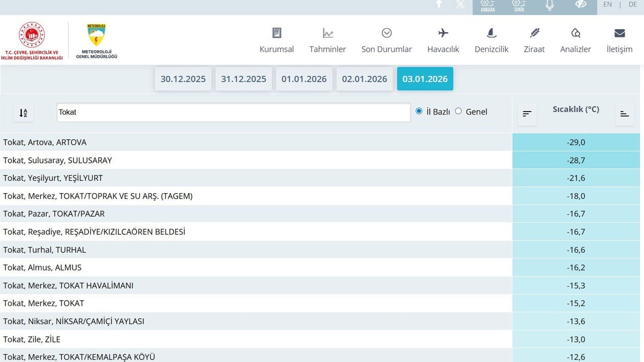Viewport: 644px width, 362px height.
Task: Toggle the crossed-eye accessibility mode
Action: coord(581,5)
